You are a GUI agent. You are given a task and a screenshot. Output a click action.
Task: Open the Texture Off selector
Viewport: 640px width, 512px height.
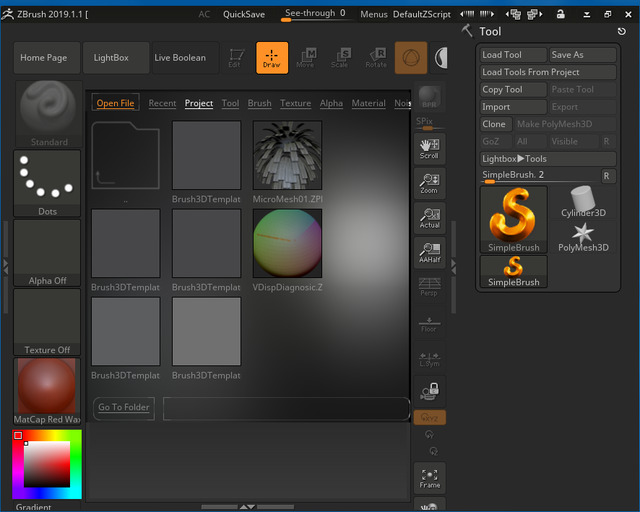(x=47, y=322)
